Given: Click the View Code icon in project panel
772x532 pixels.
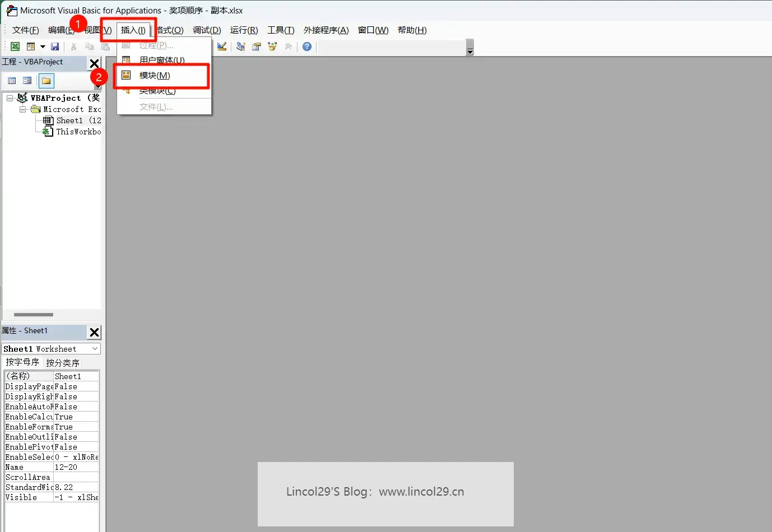Looking at the screenshot, I should pos(12,81).
